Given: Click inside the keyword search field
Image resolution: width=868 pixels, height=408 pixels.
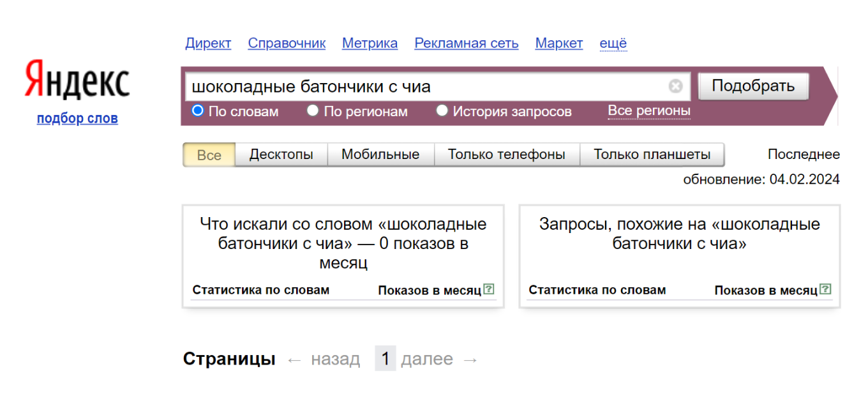Looking at the screenshot, I should point(415,86).
